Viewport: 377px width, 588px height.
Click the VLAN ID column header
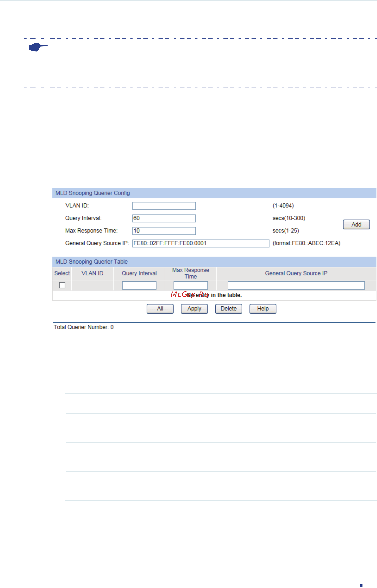[x=92, y=273]
